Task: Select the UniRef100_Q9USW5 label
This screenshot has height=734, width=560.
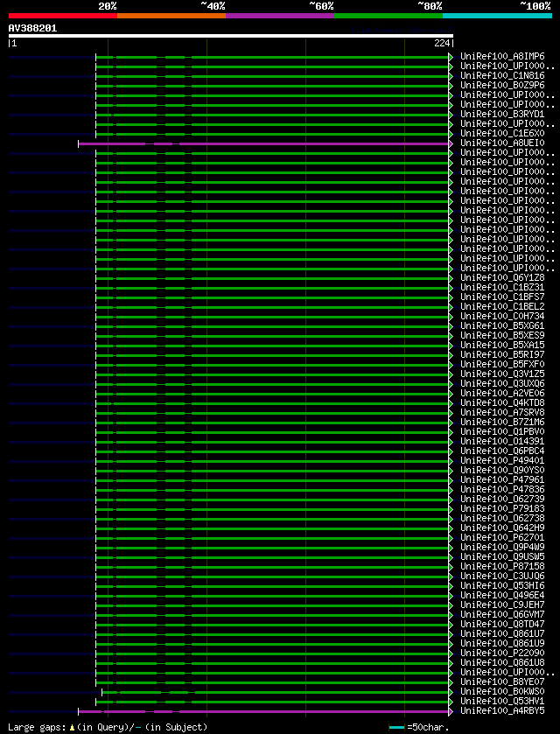Action: 502,557
